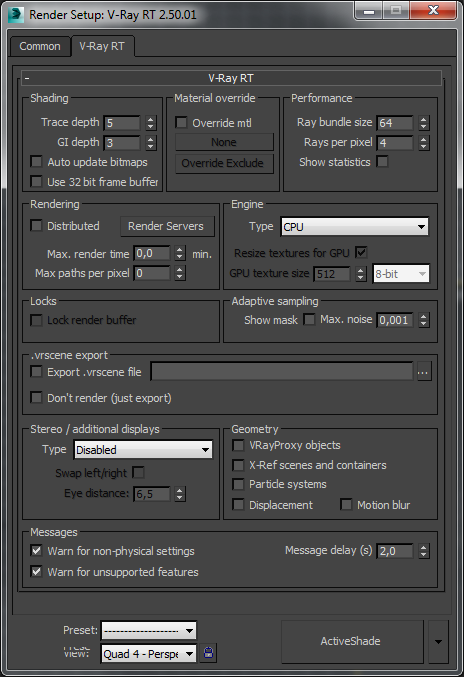Image resolution: width=464 pixels, height=677 pixels.
Task: Click the ActiveShade button
Action: tap(352, 641)
